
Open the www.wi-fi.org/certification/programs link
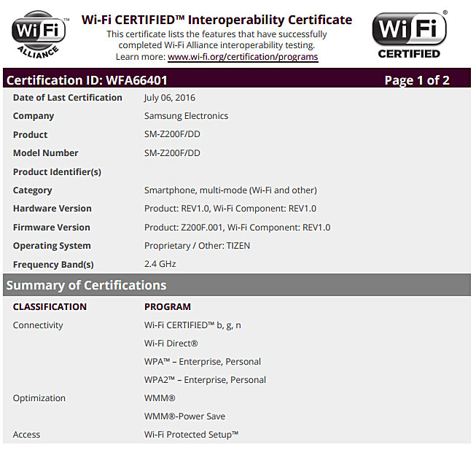[x=243, y=57]
